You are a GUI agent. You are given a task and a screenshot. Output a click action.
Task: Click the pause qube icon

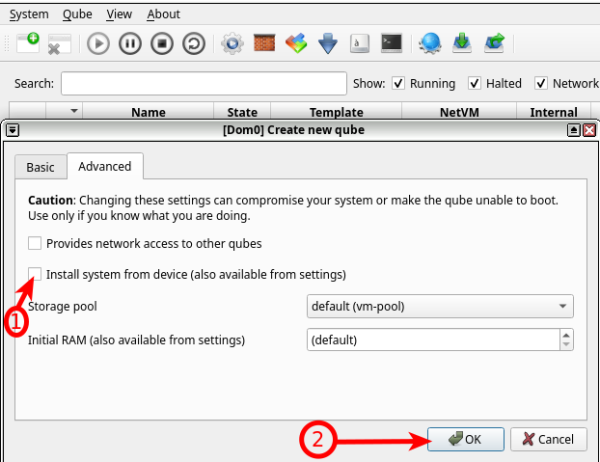pos(130,43)
